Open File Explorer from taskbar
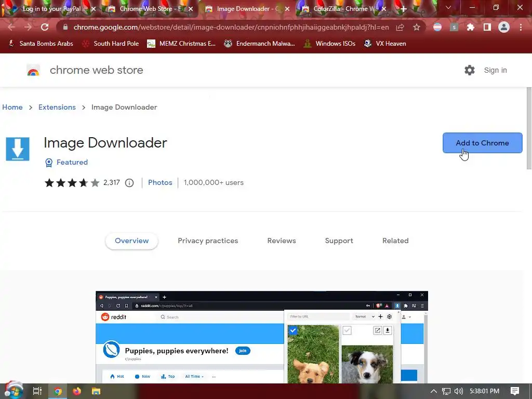 tap(96, 391)
